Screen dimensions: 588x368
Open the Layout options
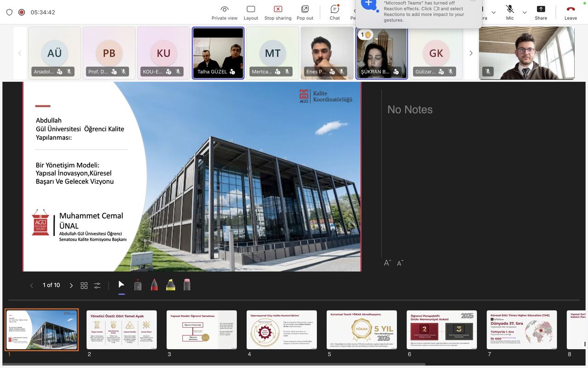tap(251, 12)
